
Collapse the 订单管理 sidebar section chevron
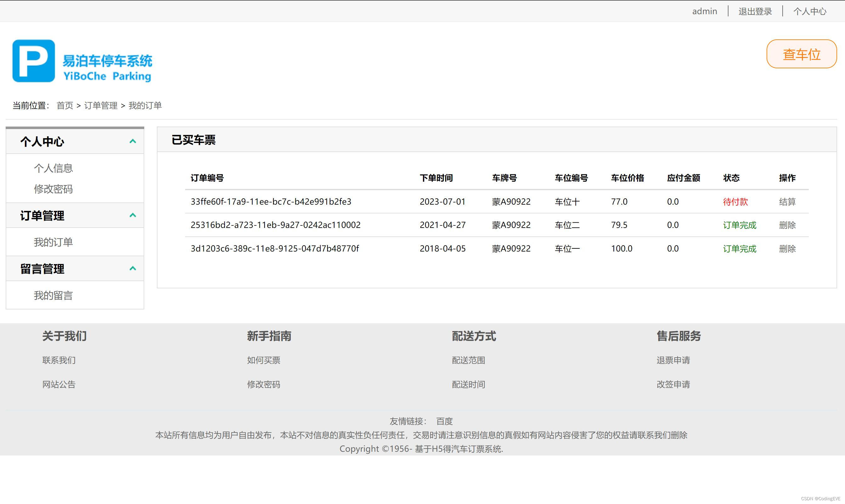(x=133, y=215)
